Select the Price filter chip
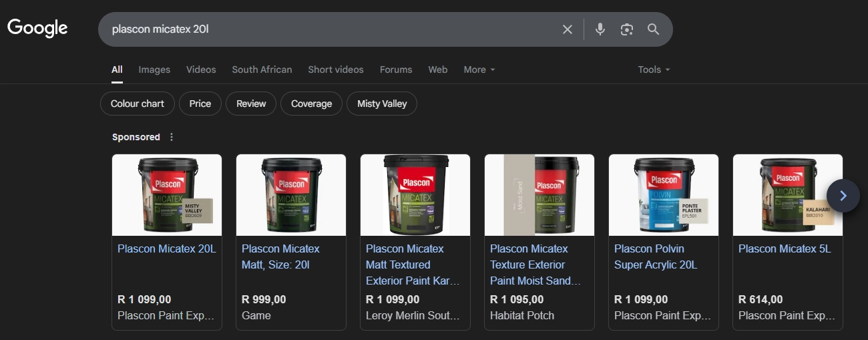This screenshot has width=868, height=340. tap(200, 104)
